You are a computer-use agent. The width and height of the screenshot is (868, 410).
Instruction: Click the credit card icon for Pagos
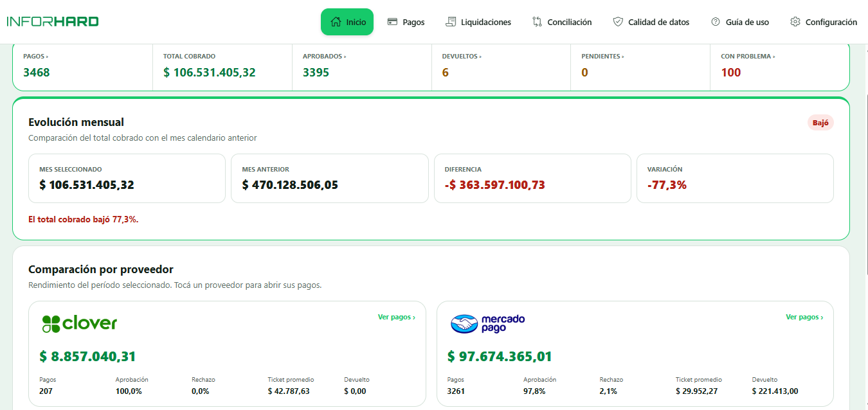pos(392,22)
